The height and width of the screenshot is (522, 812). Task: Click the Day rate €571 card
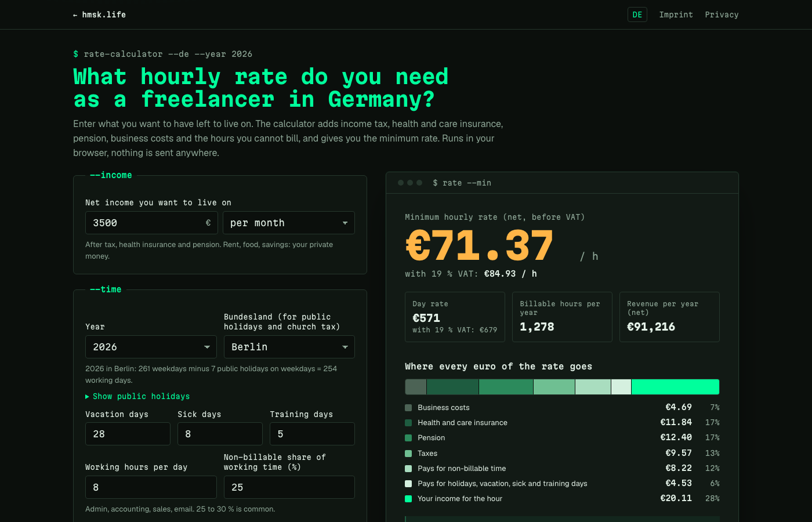[x=455, y=317]
